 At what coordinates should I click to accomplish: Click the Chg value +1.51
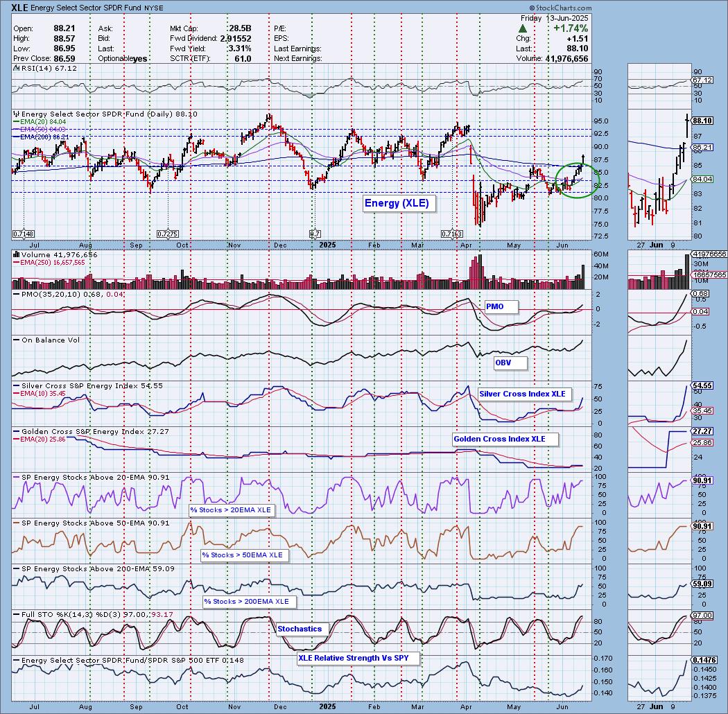[578, 39]
